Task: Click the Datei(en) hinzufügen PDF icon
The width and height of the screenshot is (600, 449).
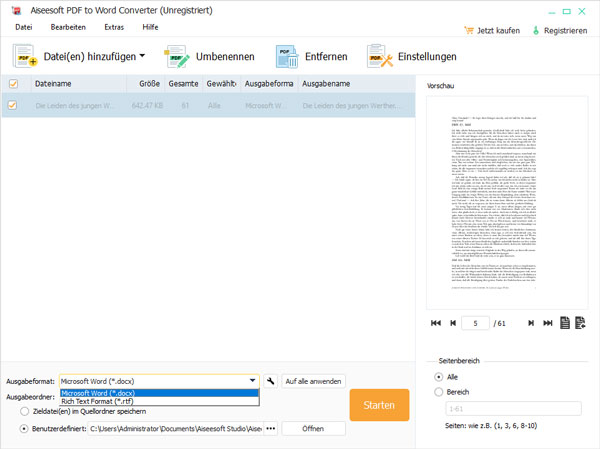Action: 24,56
